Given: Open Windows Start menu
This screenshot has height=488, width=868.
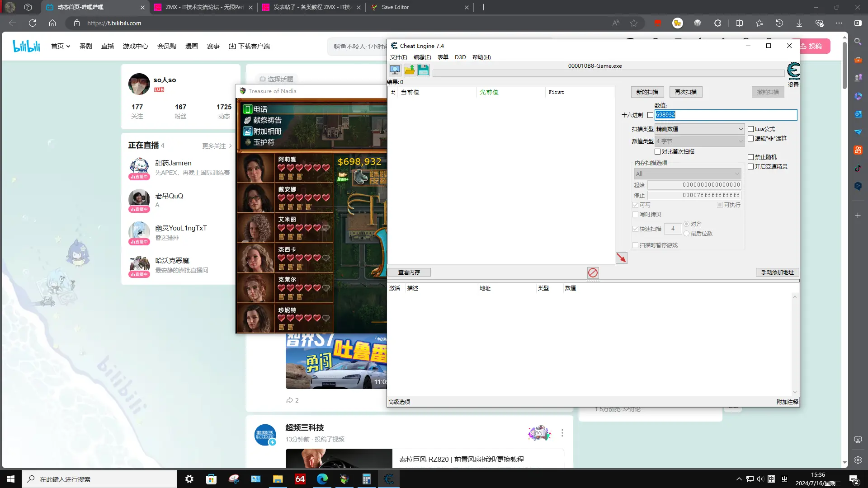Looking at the screenshot, I should (11, 479).
